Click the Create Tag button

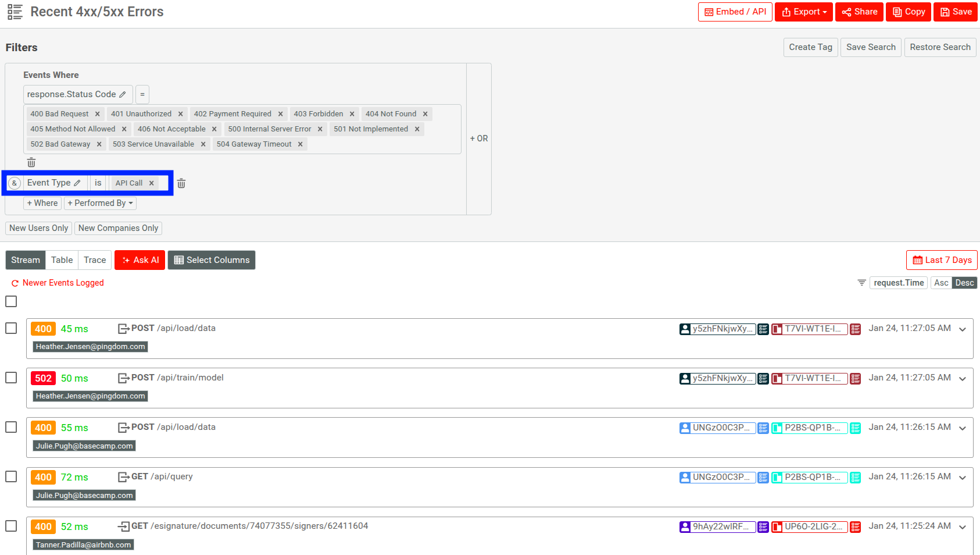(810, 47)
